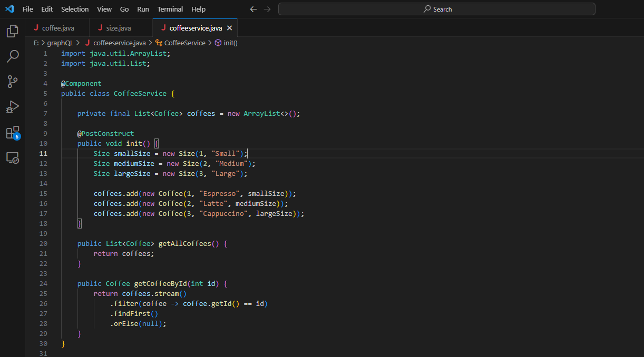Open the Go menu
The height and width of the screenshot is (357, 644).
pos(124,9)
